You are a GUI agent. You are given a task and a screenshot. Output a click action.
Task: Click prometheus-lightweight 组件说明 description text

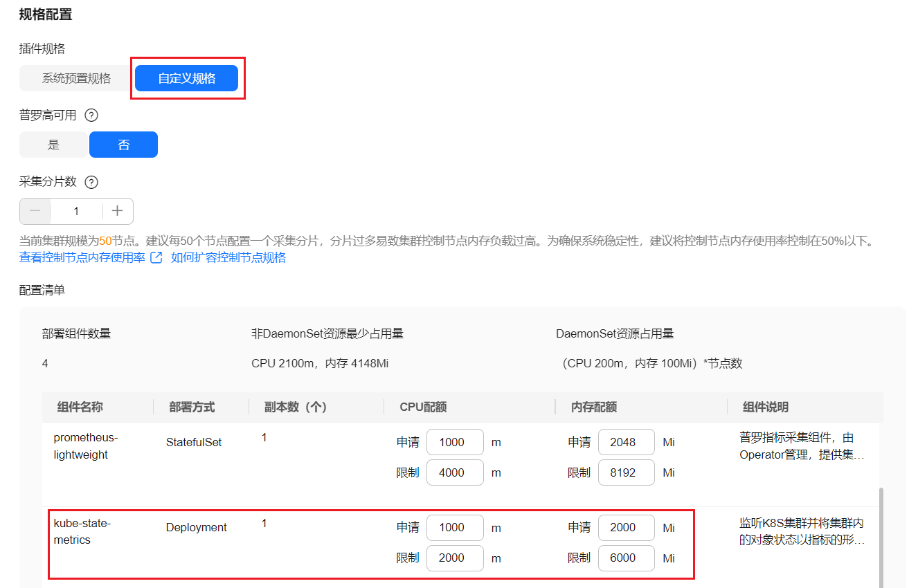coord(802,446)
